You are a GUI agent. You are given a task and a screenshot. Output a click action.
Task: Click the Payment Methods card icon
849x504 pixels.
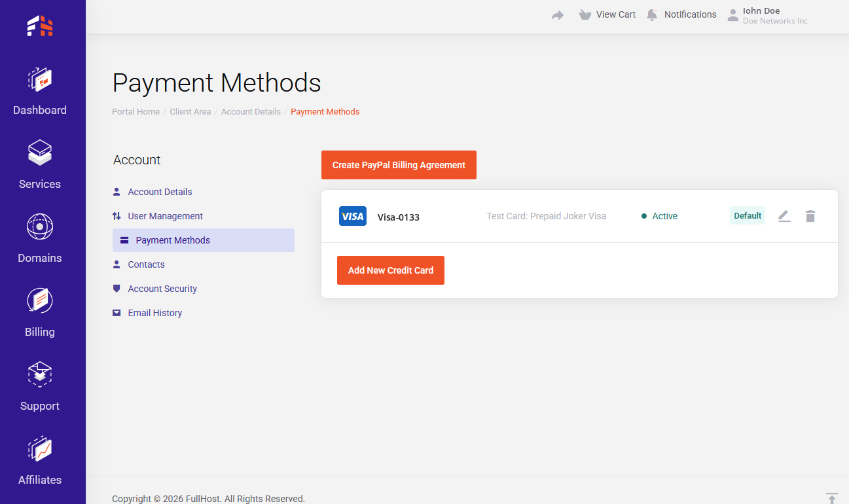(124, 240)
